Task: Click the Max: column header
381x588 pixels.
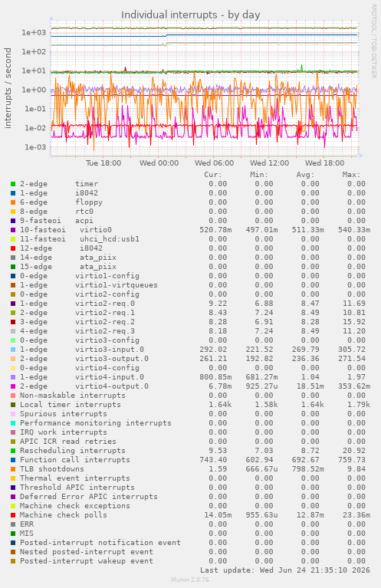Action: 351,175
